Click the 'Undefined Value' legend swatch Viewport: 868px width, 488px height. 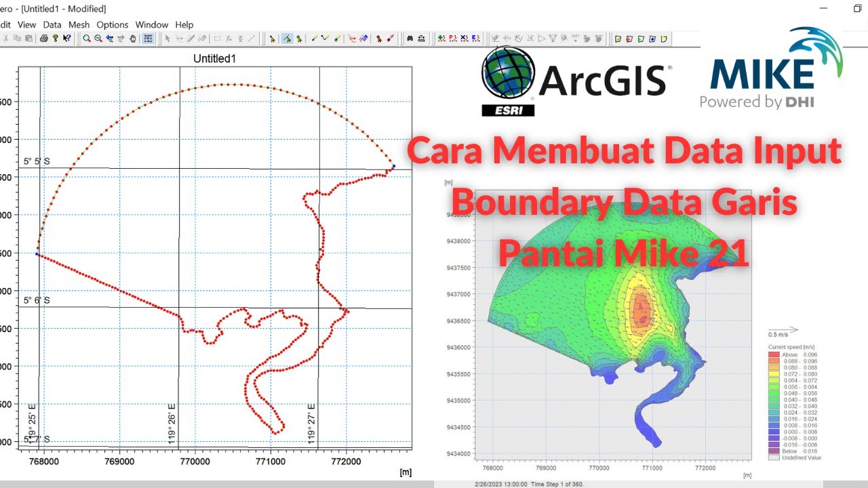(x=774, y=457)
